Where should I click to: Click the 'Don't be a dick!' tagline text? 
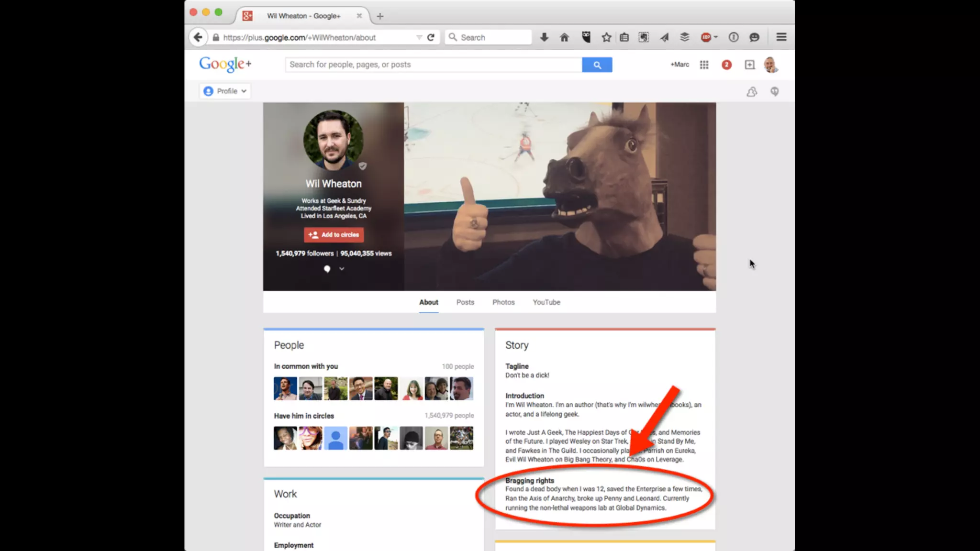(x=527, y=375)
